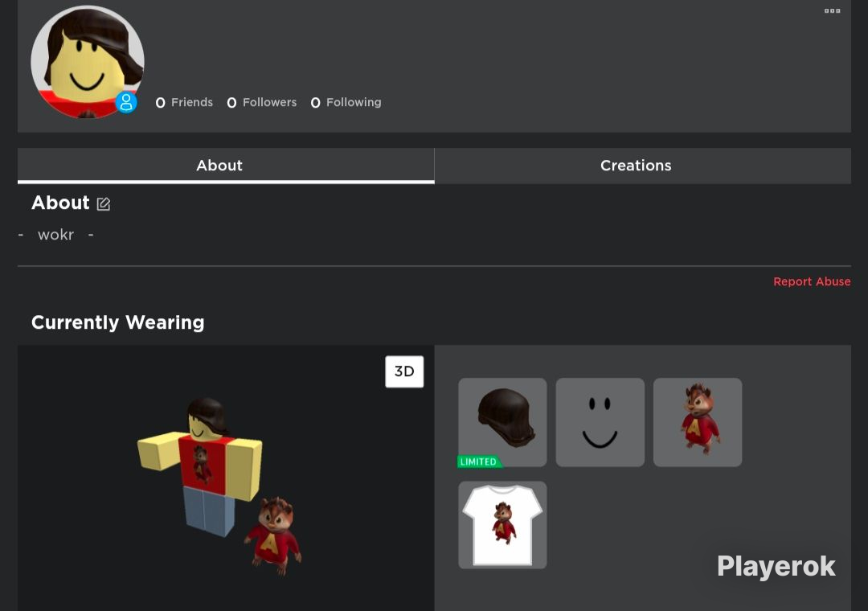Open the smiley face item
The width and height of the screenshot is (868, 611).
pyautogui.click(x=600, y=422)
